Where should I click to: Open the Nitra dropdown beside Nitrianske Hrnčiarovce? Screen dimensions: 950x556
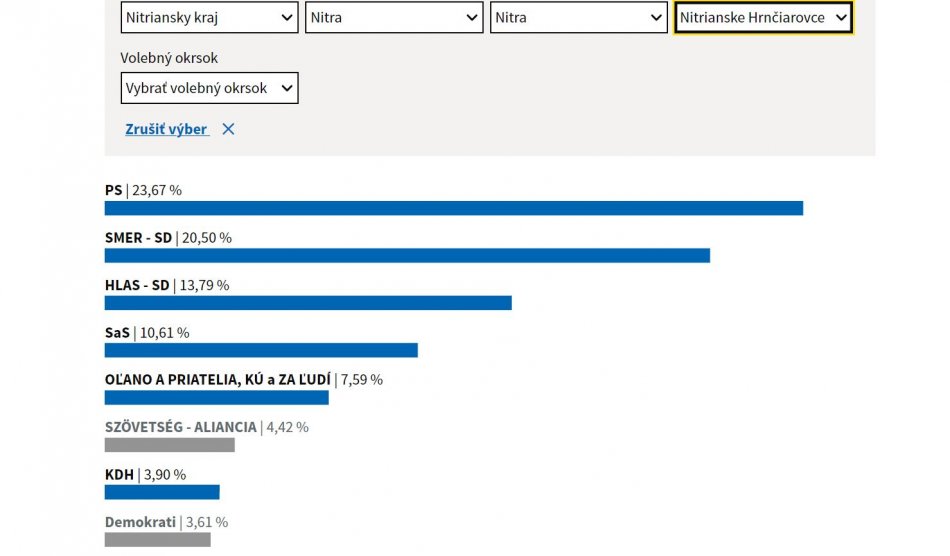coord(578,18)
